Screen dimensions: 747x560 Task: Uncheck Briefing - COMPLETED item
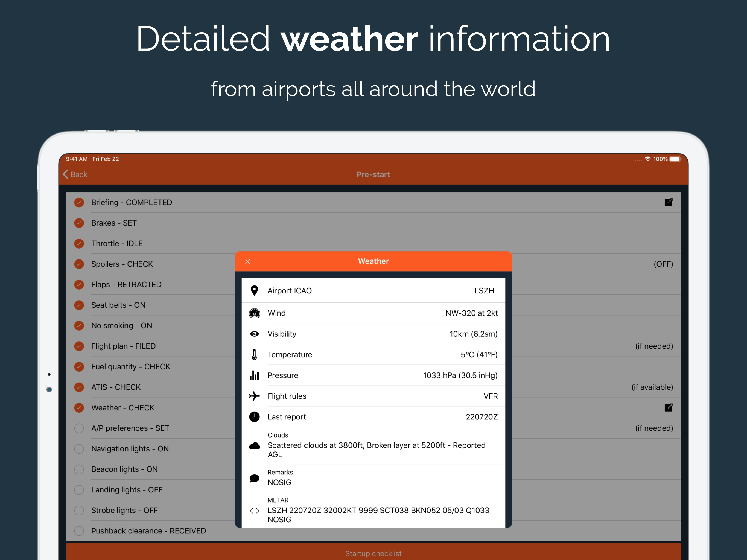tap(79, 202)
